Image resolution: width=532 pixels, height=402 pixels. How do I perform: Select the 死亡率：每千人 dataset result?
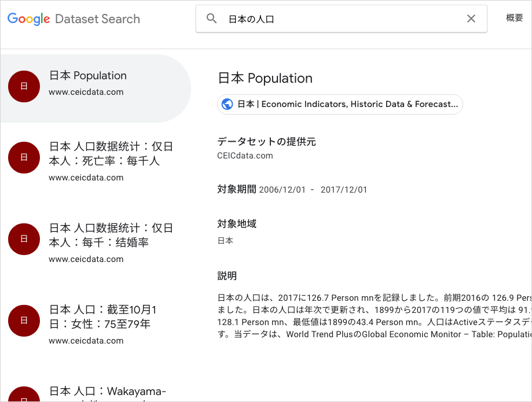click(x=96, y=162)
